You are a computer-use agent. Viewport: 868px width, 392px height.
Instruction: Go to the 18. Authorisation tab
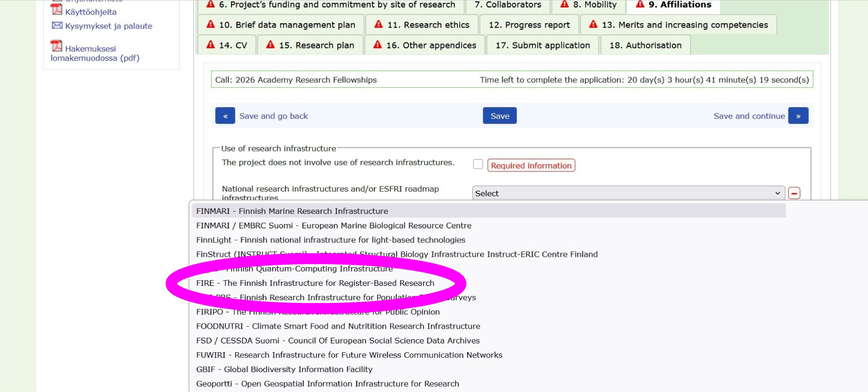[645, 45]
